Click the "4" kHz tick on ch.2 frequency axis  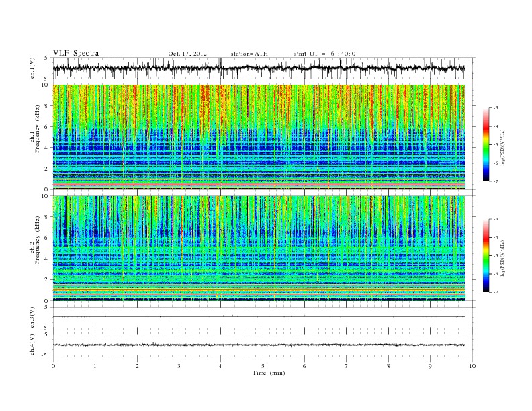[x=47, y=259]
